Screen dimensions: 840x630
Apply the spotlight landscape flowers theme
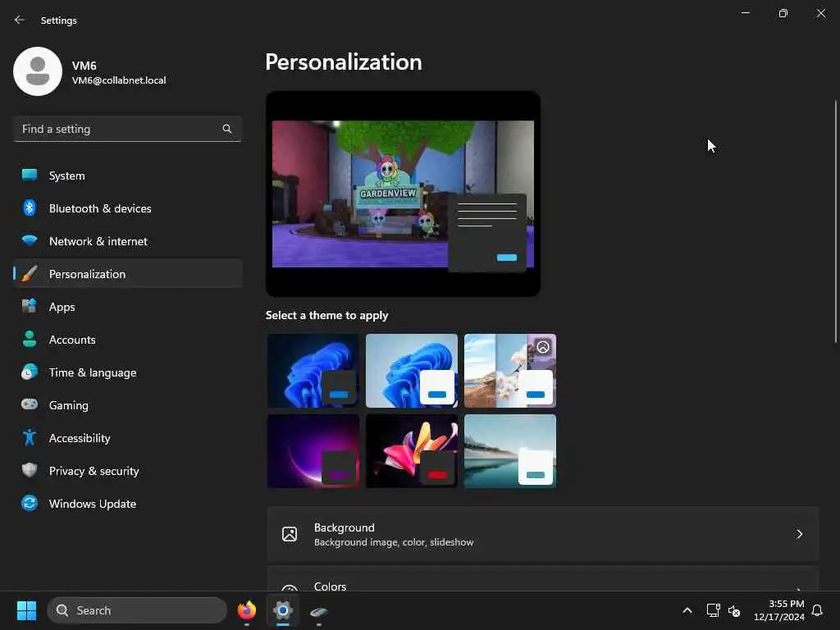coord(510,371)
